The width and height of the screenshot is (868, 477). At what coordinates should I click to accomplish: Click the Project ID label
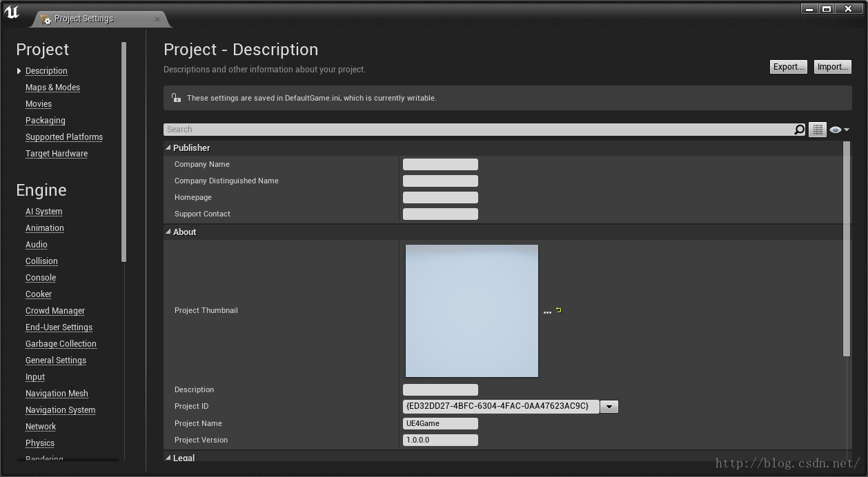(191, 407)
